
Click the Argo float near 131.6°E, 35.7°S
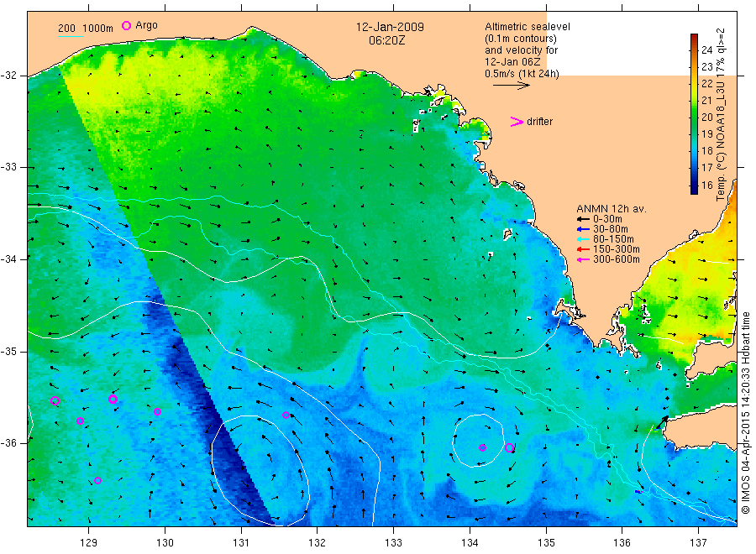(286, 415)
